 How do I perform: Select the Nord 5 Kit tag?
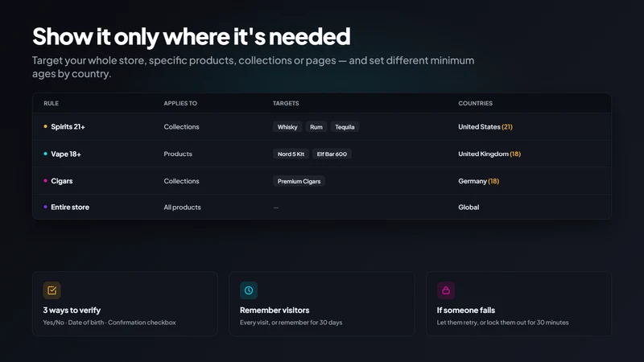point(291,154)
